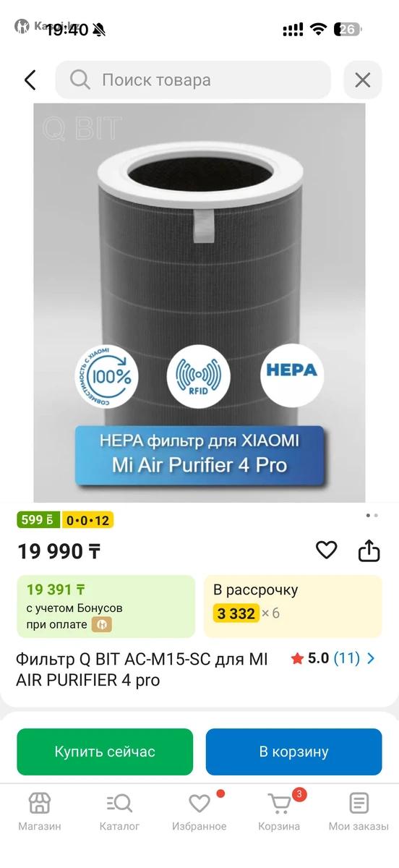Screen dimensions: 399x868
Task: Share product with the share icon
Action: click(369, 550)
